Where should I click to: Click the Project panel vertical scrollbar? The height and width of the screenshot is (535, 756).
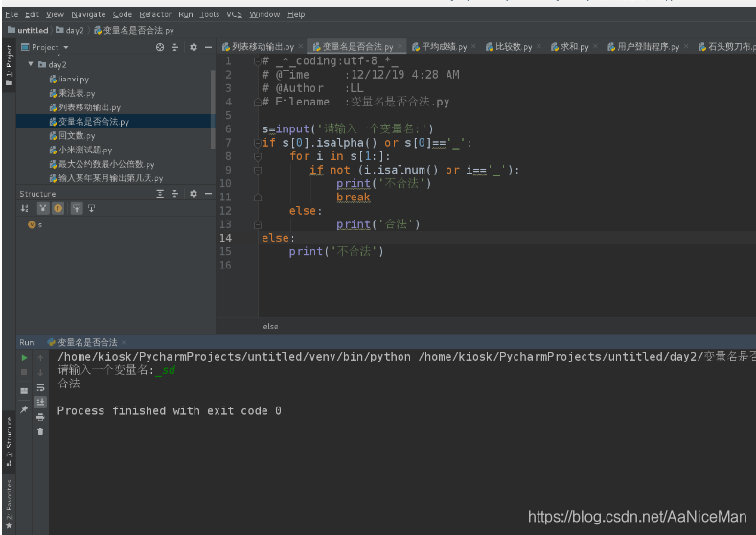pyautogui.click(x=213, y=109)
